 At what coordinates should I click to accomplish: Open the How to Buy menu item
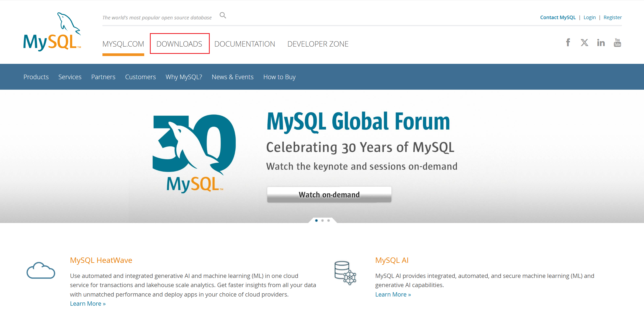click(x=280, y=77)
